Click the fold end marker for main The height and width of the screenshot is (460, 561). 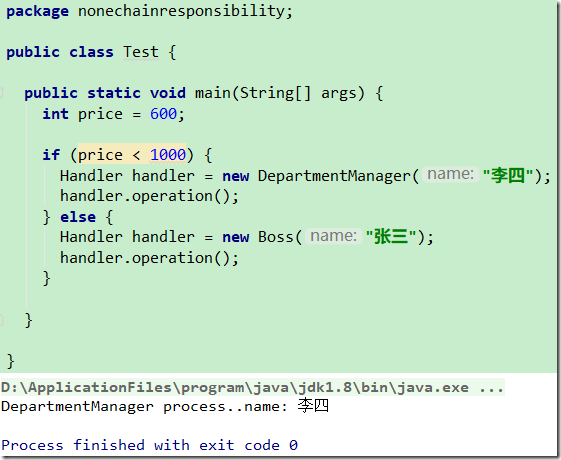pos(1,320)
